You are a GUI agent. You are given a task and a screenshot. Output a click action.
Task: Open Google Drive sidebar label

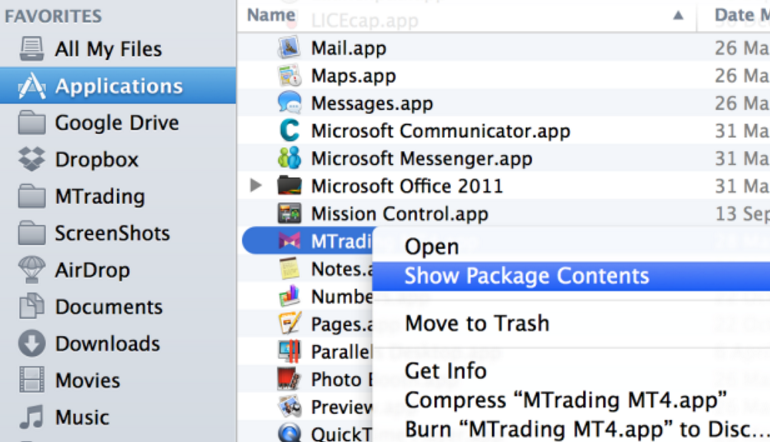[117, 123]
